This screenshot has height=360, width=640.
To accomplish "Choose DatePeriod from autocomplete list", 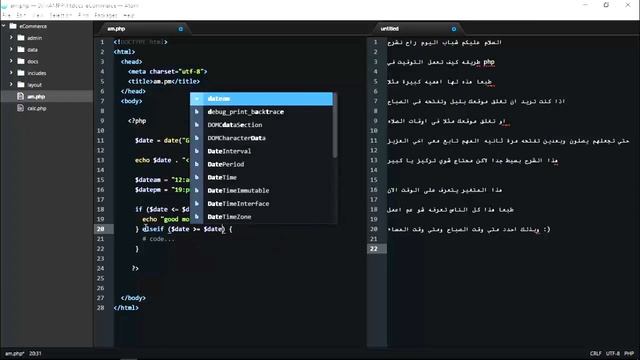I will [261, 164].
